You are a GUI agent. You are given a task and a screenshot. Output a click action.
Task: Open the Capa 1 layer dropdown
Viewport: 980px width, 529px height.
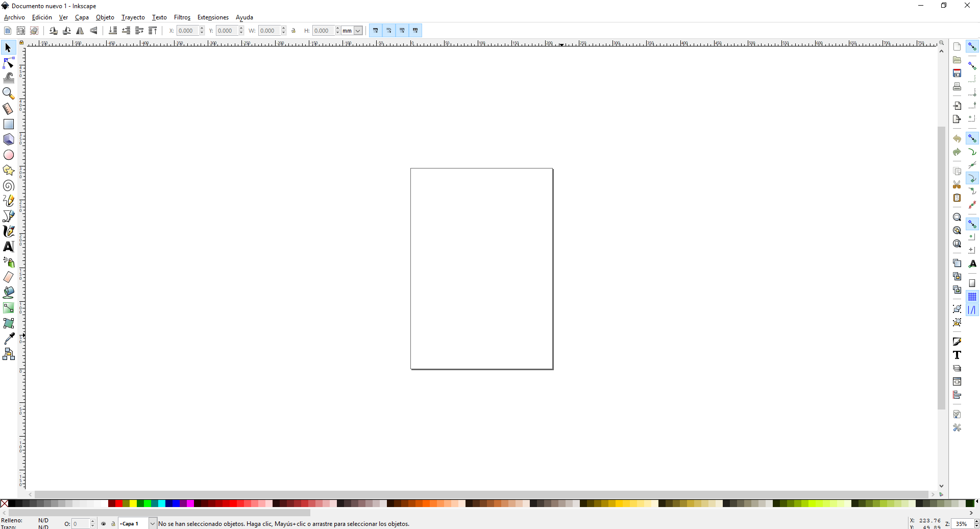[x=137, y=523]
